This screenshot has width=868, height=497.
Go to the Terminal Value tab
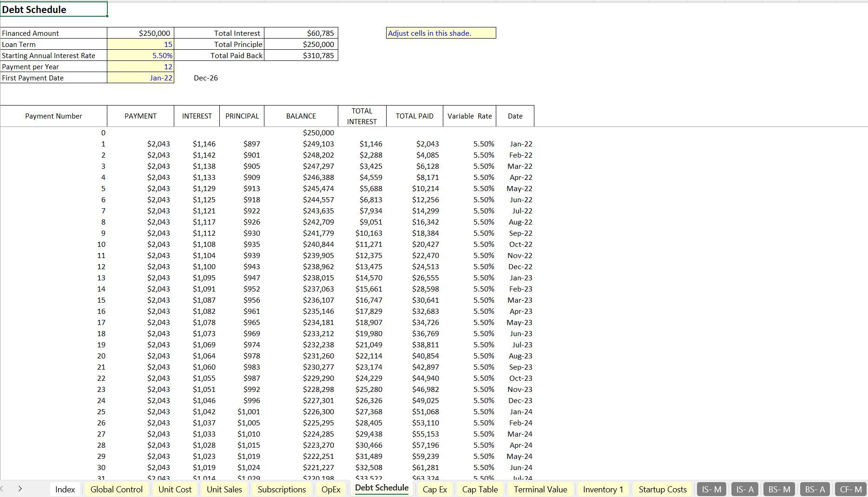(540, 489)
